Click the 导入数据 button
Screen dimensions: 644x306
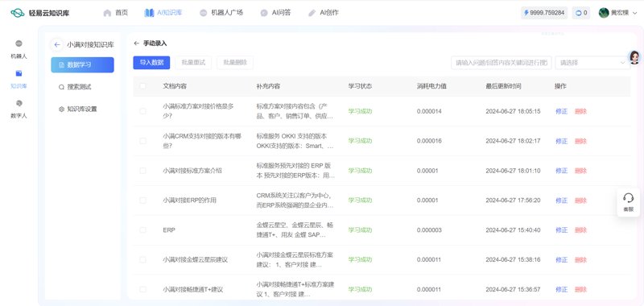click(151, 63)
